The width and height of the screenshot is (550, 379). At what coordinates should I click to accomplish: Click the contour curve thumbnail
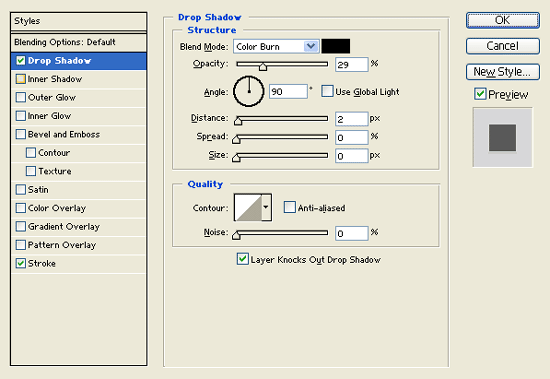click(x=248, y=207)
